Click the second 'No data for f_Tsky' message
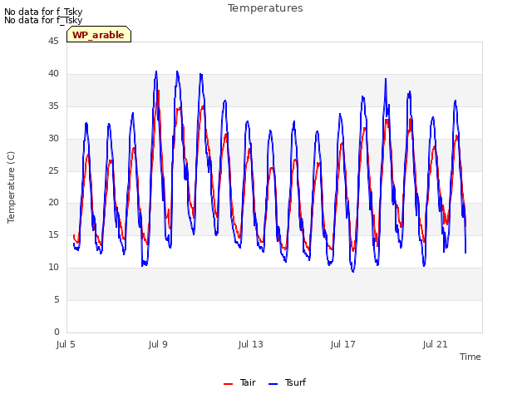 43,20
